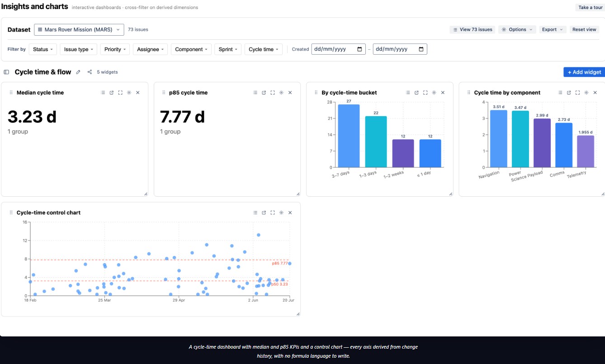The image size is (605, 364).
Task: Open the Export menu
Action: click(x=552, y=29)
